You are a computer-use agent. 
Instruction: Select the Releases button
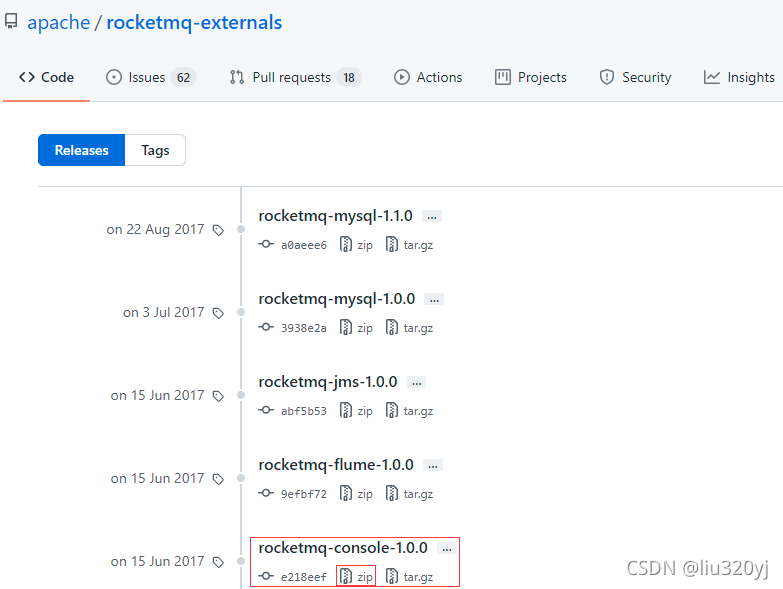pos(81,150)
